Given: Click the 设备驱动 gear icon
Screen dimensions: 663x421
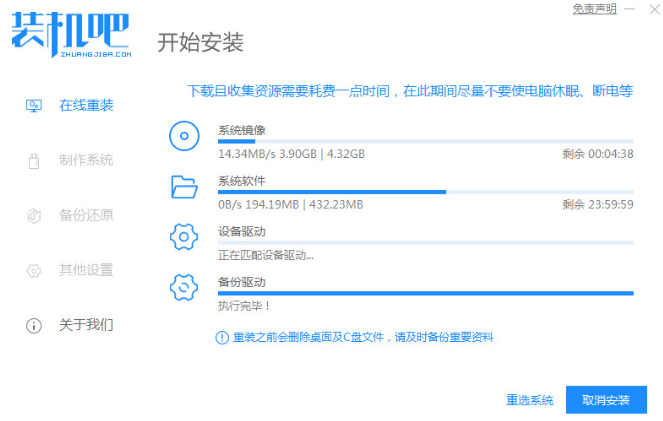Looking at the screenshot, I should [184, 237].
